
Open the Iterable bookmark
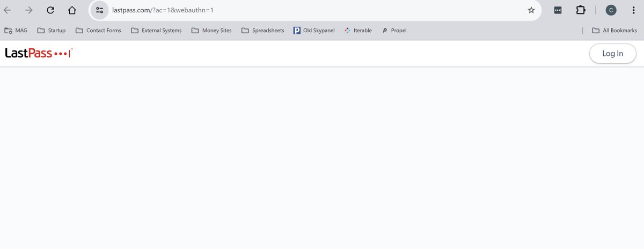(358, 31)
